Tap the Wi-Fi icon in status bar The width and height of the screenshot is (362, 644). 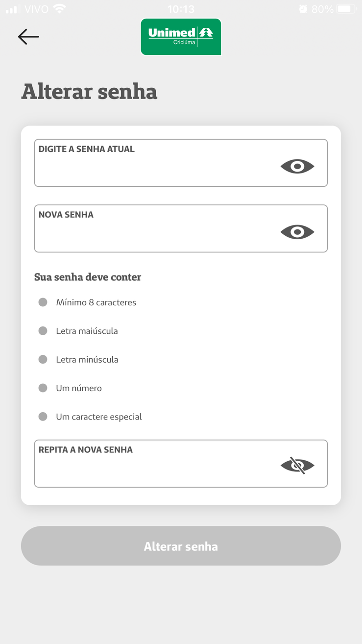pyautogui.click(x=60, y=9)
